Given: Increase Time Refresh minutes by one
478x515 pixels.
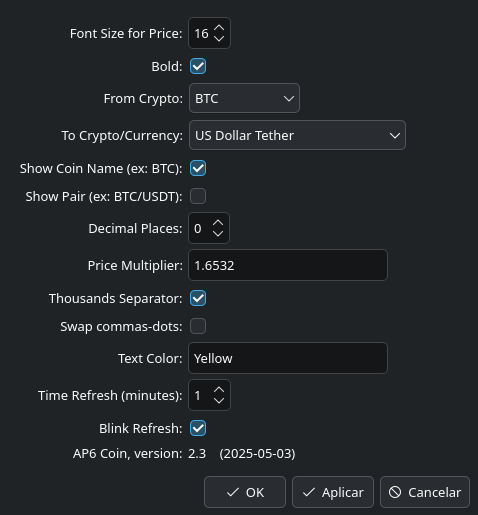Looking at the screenshot, I should (219, 390).
